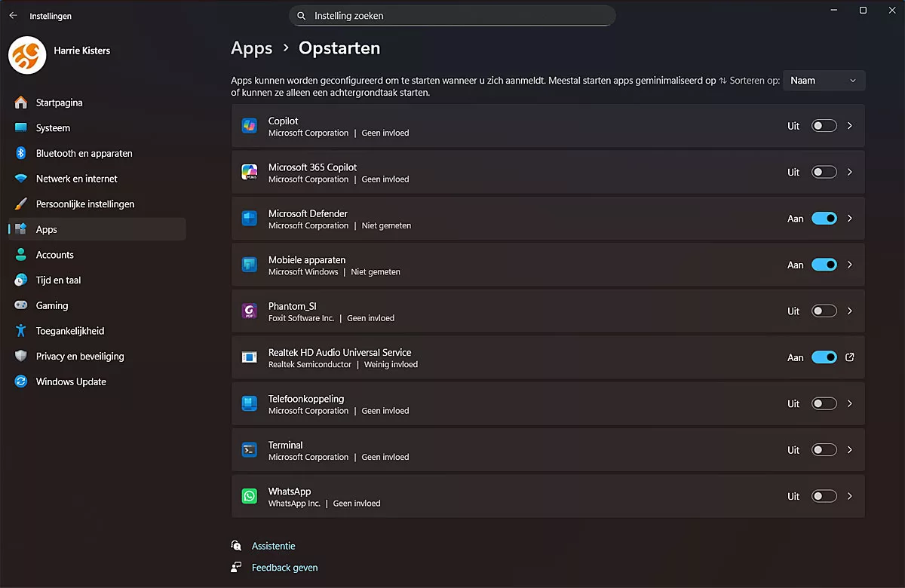Expand the WhatsApp startup details chevron
905x588 pixels.
850,495
